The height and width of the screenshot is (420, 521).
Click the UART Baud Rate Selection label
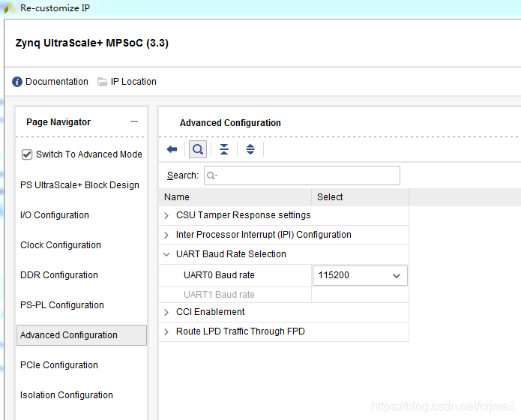point(231,254)
